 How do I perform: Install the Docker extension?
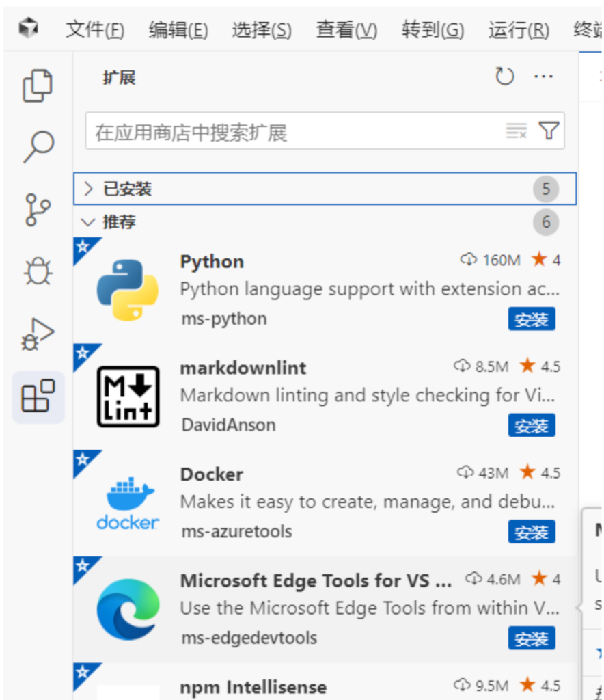(x=531, y=532)
